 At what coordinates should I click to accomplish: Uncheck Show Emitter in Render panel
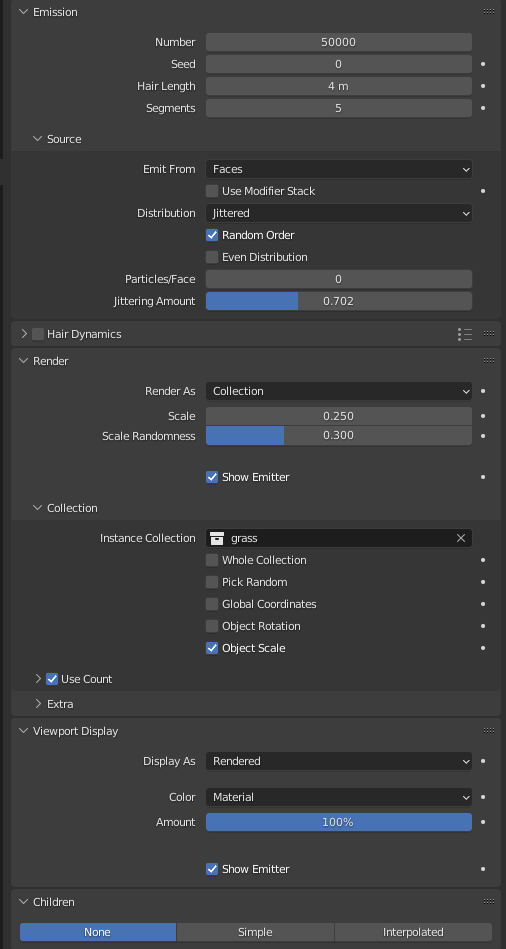212,477
